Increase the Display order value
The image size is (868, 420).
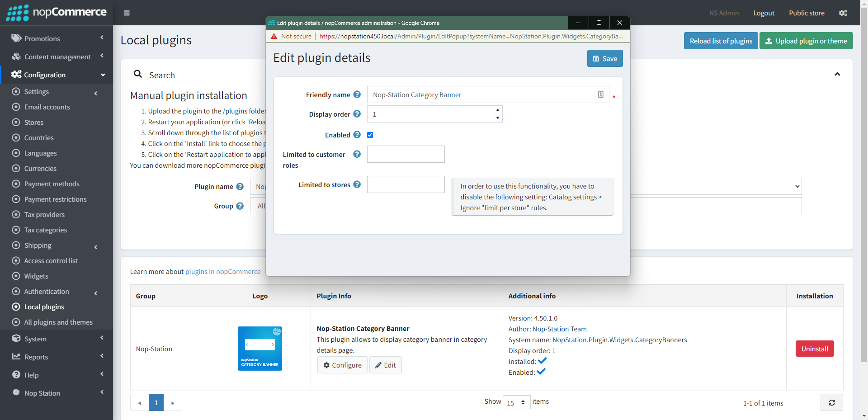(498, 110)
